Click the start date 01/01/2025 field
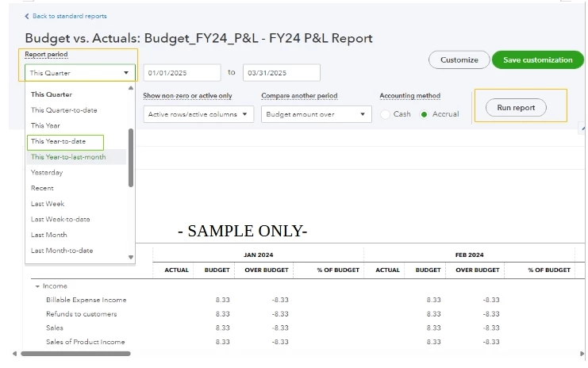Screen dimensions: 588x368 pyautogui.click(x=182, y=73)
